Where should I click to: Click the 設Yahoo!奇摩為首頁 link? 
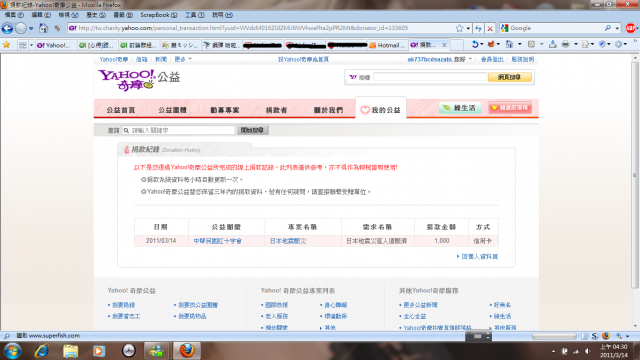(303, 59)
